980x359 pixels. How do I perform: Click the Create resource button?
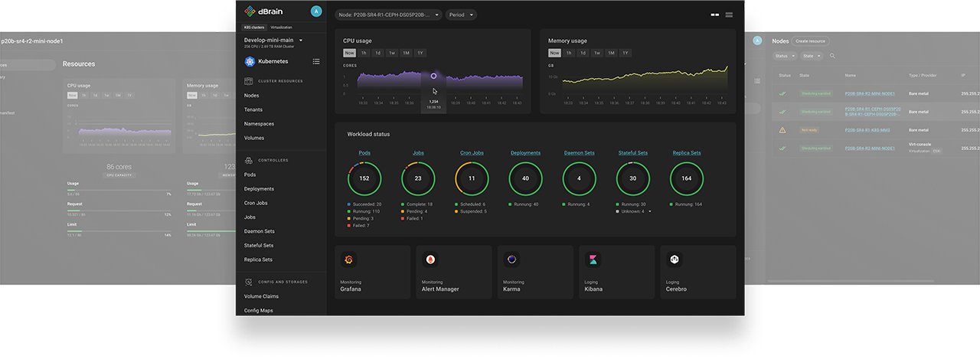coord(810,41)
